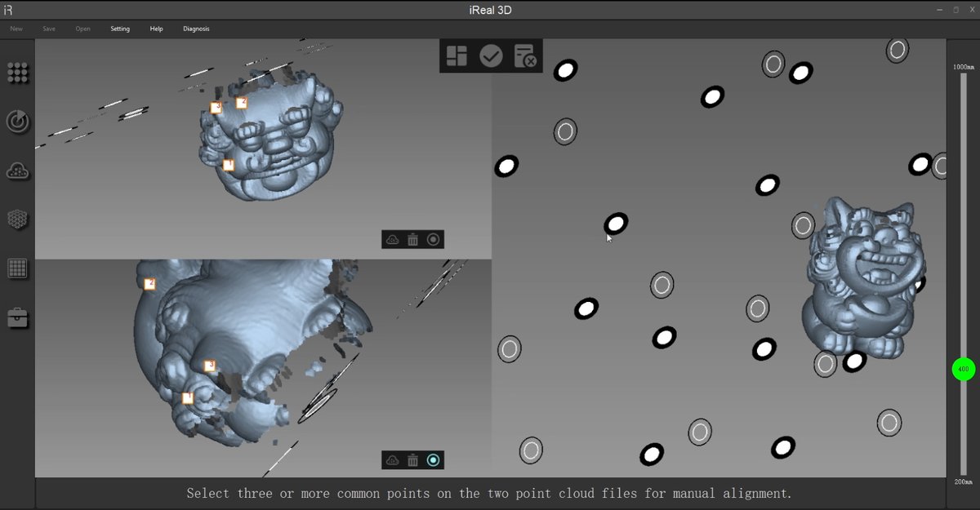This screenshot has width=980, height=510.
Task: Open the New menu item
Action: pos(16,29)
